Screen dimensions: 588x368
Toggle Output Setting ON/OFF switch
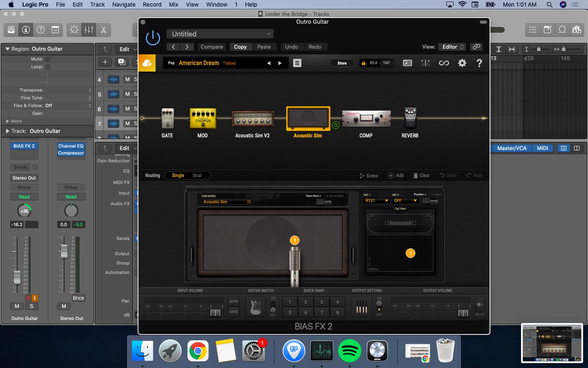tap(379, 306)
